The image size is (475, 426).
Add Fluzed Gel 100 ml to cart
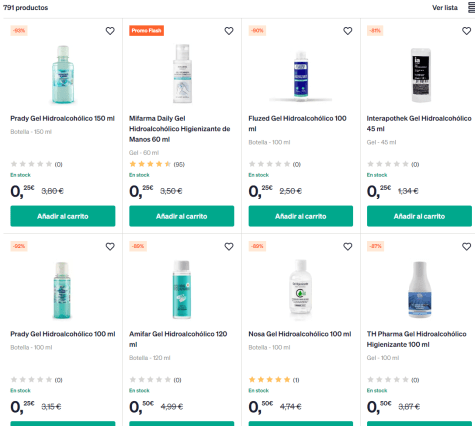click(x=301, y=216)
